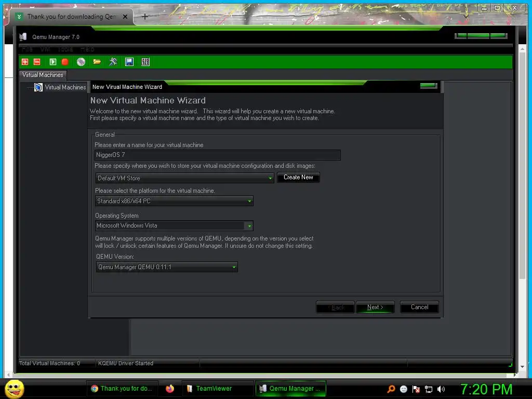Open the File menu
The image size is (532, 399).
coord(27,49)
